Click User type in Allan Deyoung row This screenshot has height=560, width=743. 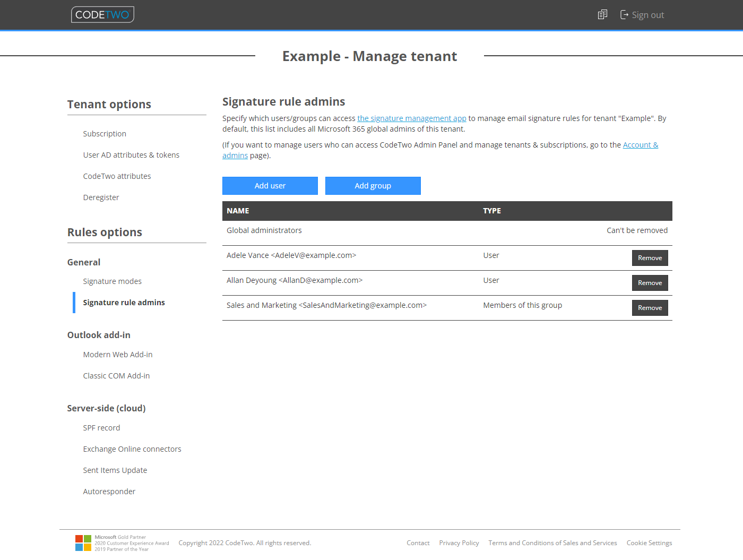pos(491,280)
